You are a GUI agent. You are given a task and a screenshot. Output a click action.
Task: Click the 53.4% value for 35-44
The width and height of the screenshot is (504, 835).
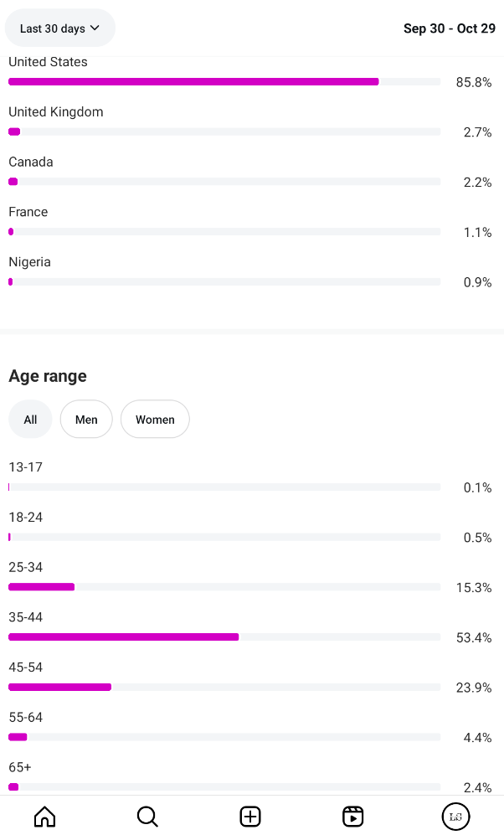473,638
